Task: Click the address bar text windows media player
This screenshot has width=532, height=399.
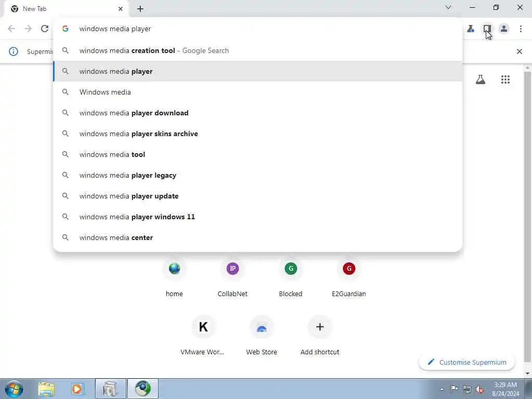Action: (x=115, y=29)
